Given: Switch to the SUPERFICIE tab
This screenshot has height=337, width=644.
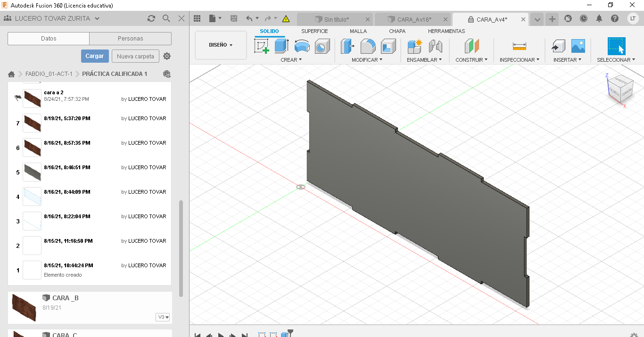Looking at the screenshot, I should (x=314, y=31).
